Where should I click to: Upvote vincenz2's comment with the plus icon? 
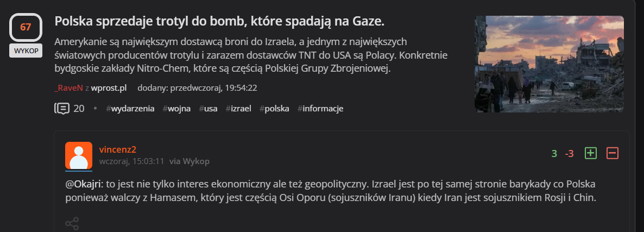pos(590,153)
